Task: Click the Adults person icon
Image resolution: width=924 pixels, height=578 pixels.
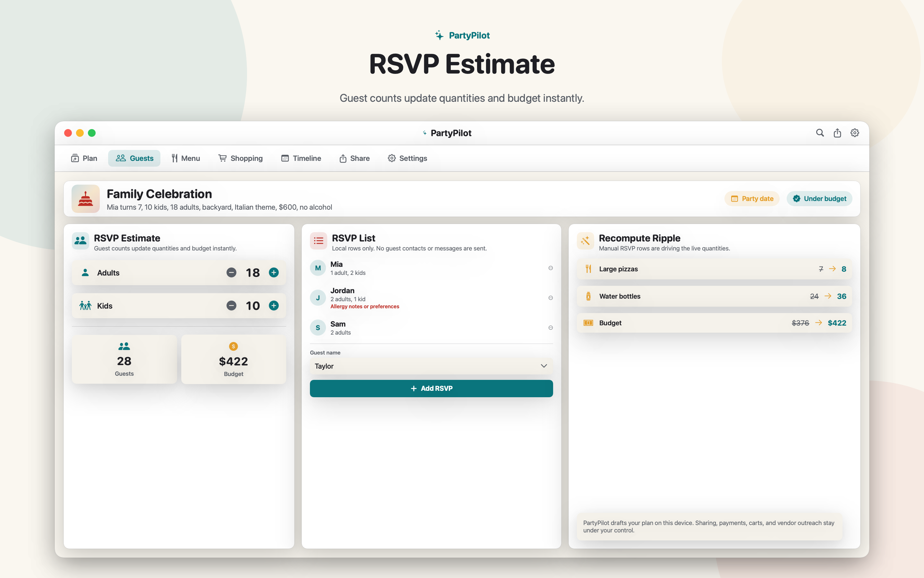Action: point(86,273)
